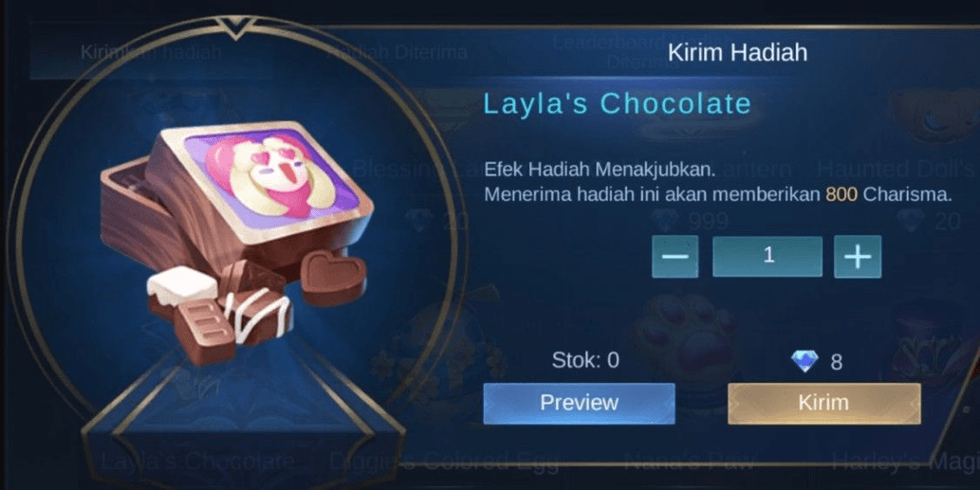The width and height of the screenshot is (980, 490).
Task: Open the dimmed Leaderboard tab
Action: point(611,50)
